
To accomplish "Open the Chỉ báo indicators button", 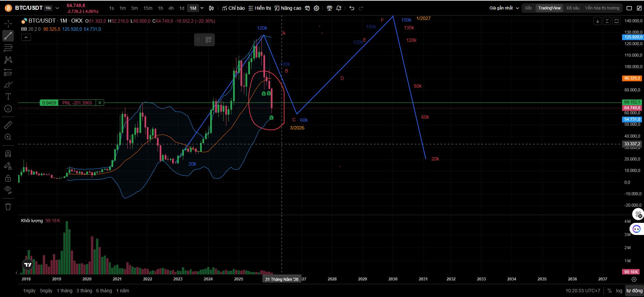I will click(233, 8).
